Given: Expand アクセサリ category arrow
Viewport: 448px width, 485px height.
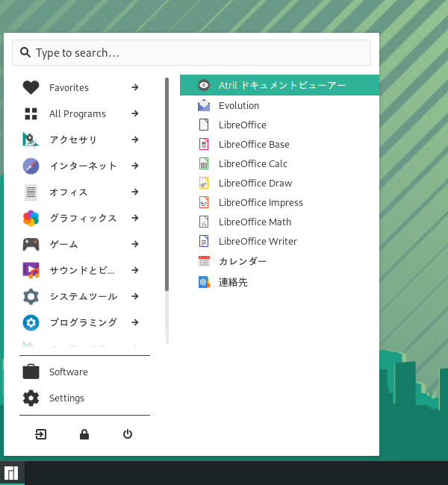Looking at the screenshot, I should (x=134, y=140).
